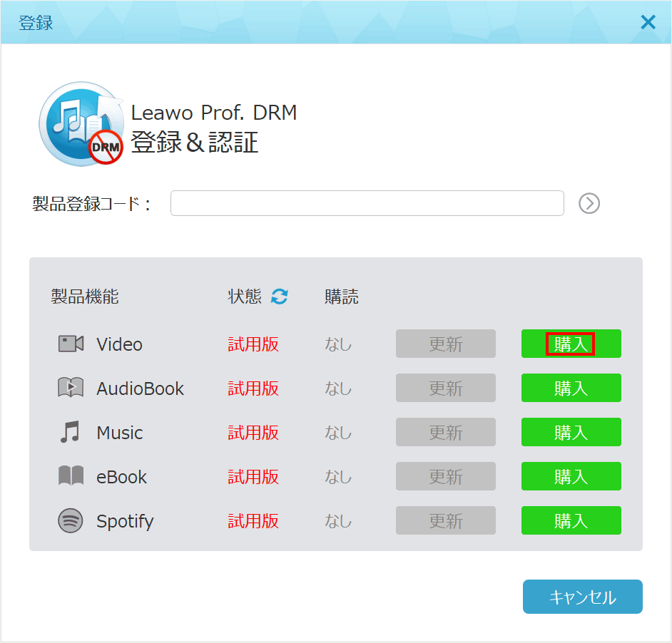Click 更新 button for Music
Image resolution: width=672 pixels, height=643 pixels.
click(x=446, y=432)
